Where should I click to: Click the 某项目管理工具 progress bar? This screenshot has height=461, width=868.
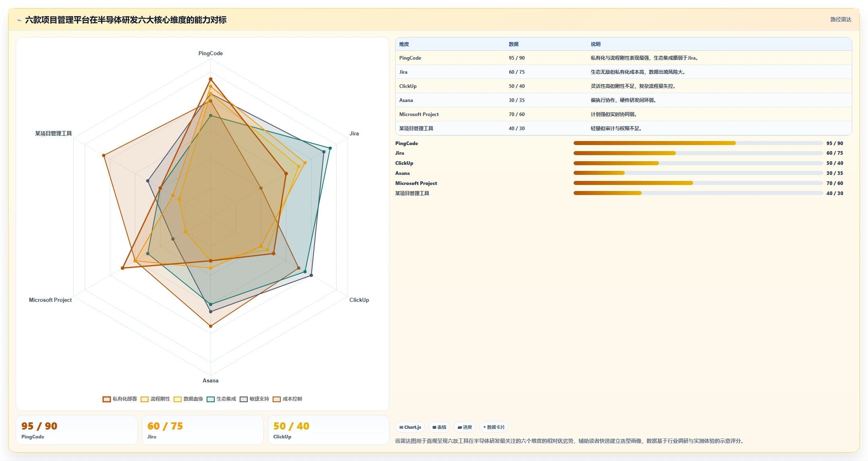pyautogui.click(x=698, y=193)
